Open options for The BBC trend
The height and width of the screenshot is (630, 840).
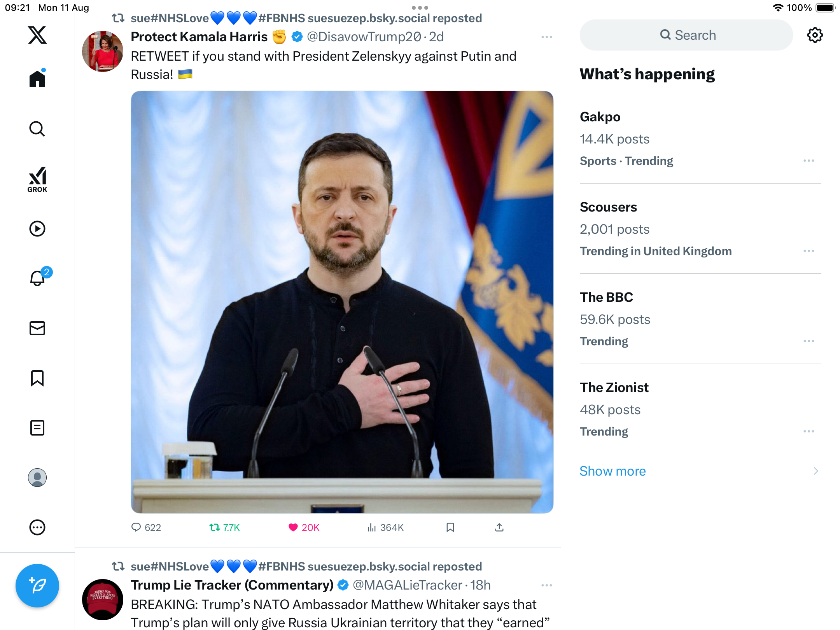point(808,341)
